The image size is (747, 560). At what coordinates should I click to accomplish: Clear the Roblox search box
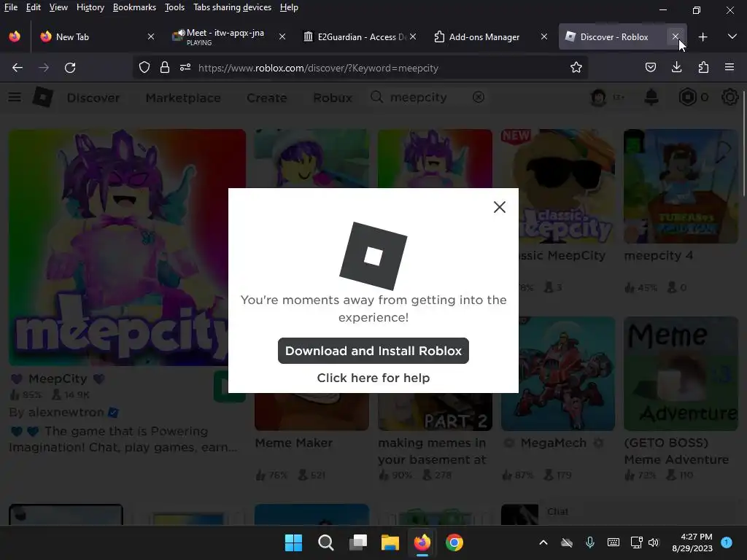[479, 98]
